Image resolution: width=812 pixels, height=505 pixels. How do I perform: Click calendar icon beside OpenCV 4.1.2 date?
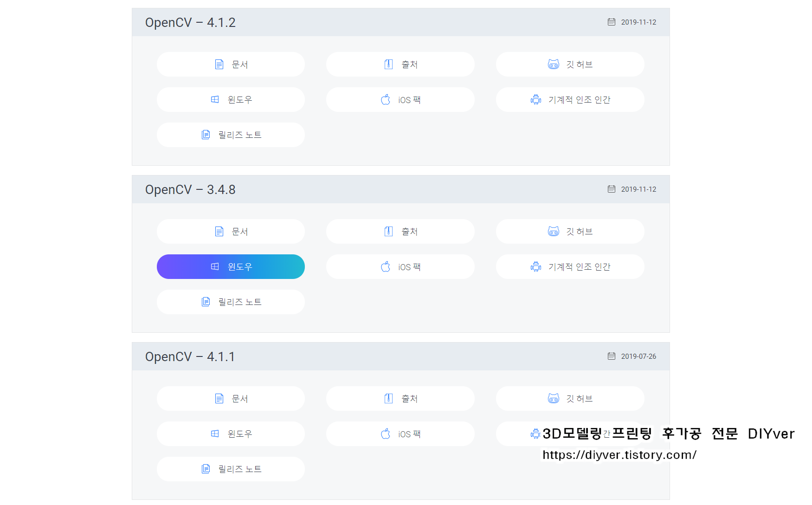[x=612, y=22]
